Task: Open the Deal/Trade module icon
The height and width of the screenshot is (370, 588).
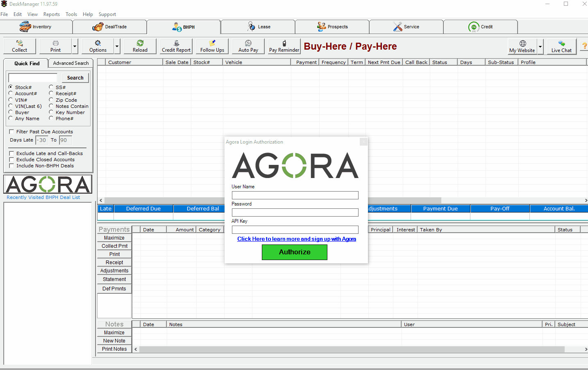Action: 98,27
